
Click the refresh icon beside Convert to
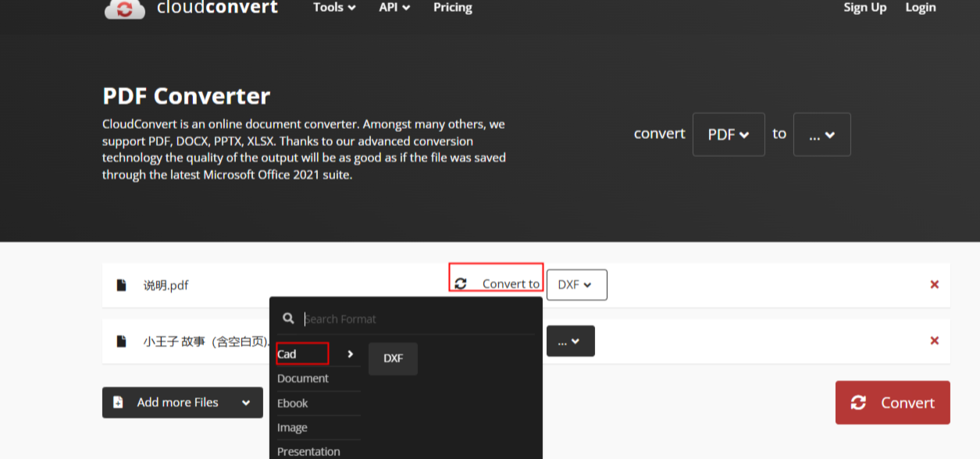point(461,284)
